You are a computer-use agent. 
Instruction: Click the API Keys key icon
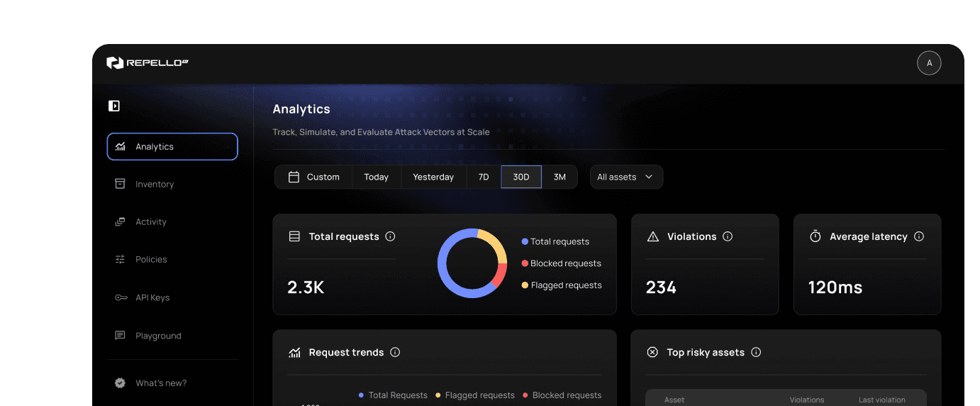[x=121, y=298]
